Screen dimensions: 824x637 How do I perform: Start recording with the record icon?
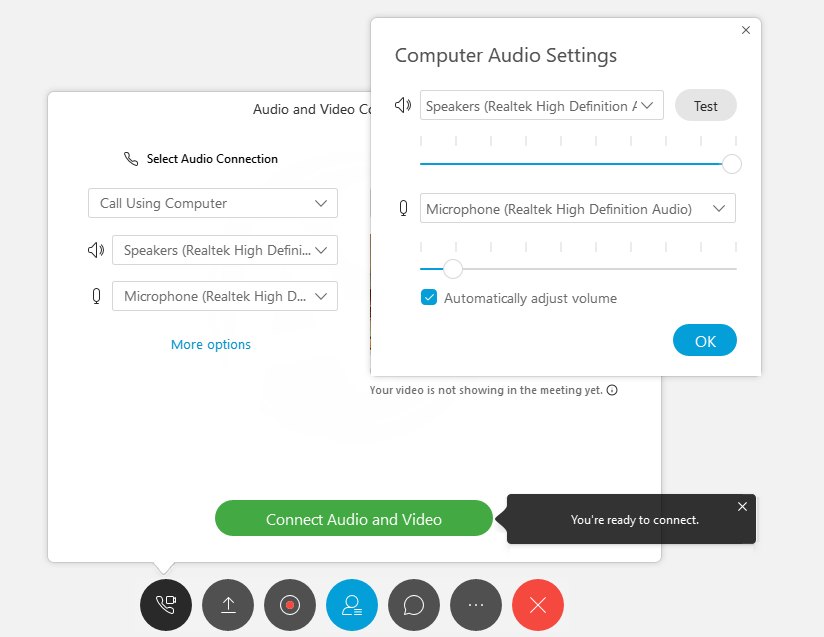pos(289,605)
